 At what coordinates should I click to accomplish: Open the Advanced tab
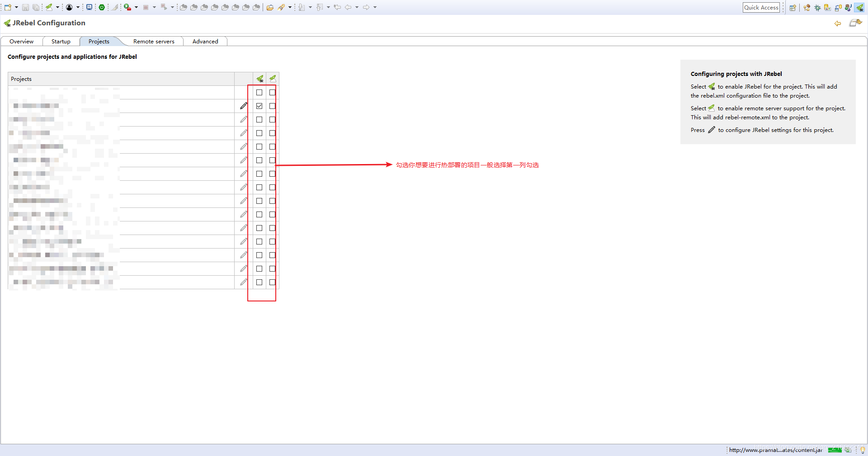[x=205, y=42]
